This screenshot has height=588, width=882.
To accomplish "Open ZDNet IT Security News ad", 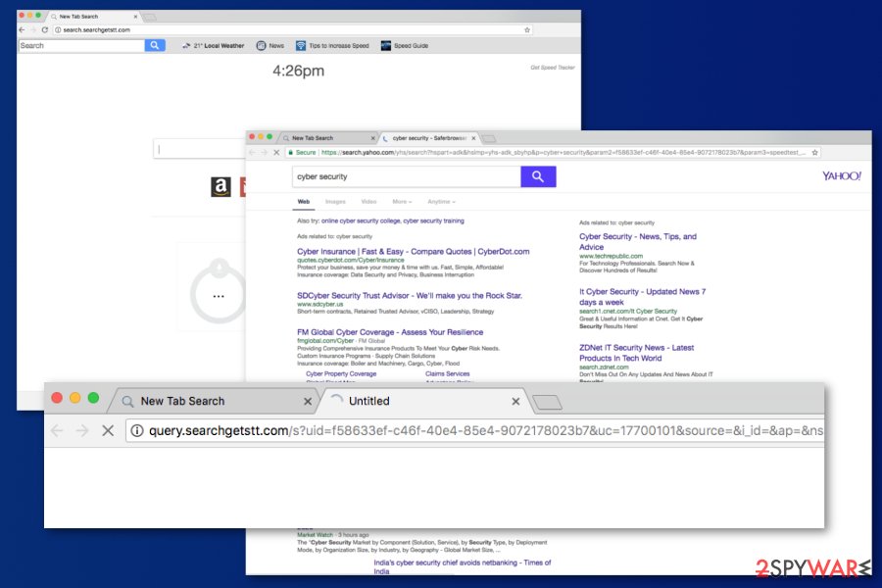I will [636, 353].
